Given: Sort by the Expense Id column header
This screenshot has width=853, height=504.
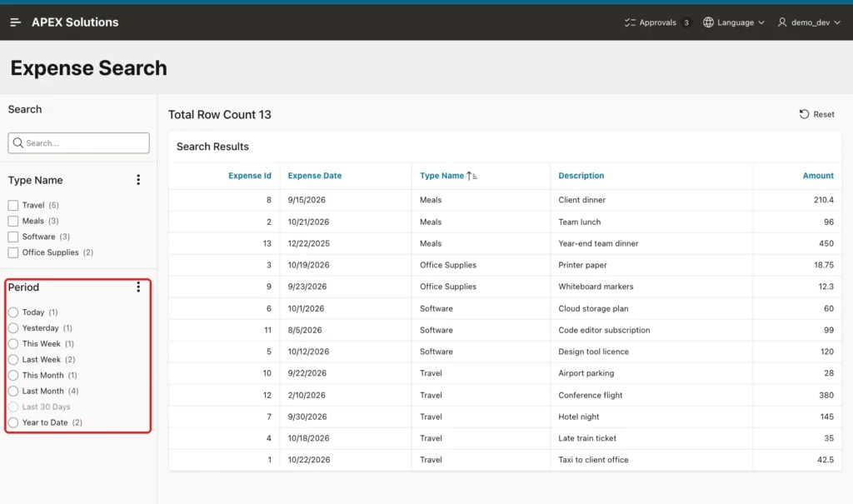Looking at the screenshot, I should click(x=250, y=176).
